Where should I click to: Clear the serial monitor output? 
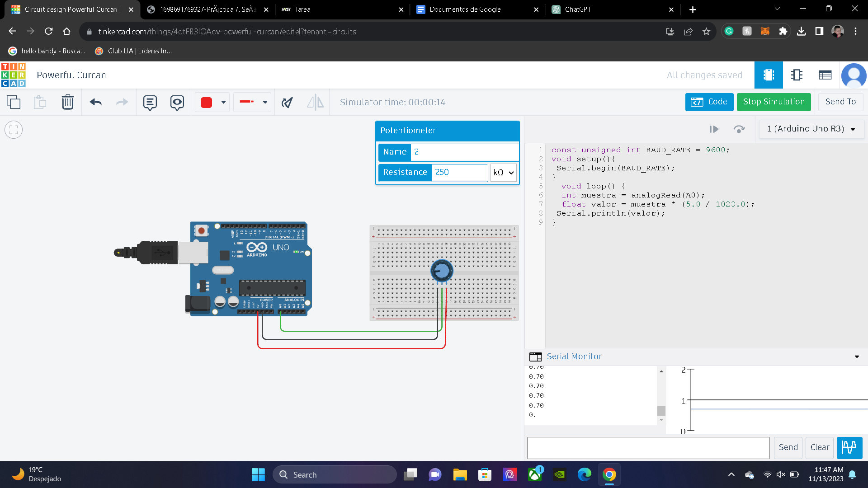coord(819,447)
